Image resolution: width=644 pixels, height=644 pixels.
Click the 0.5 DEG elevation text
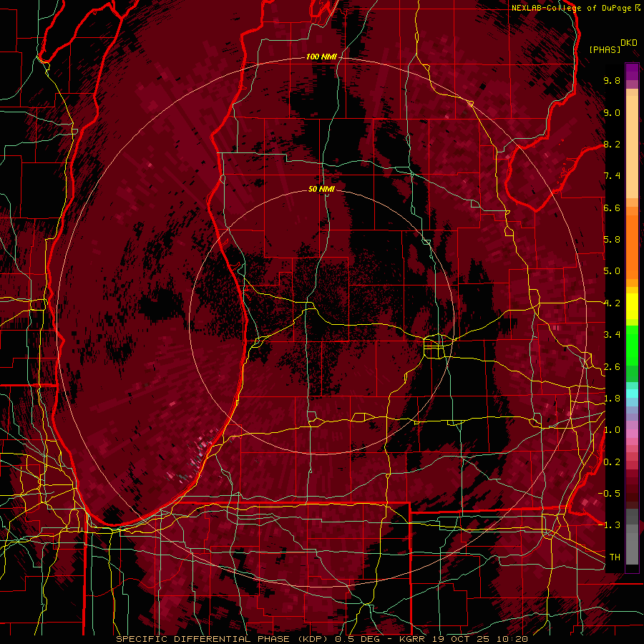pos(357,639)
